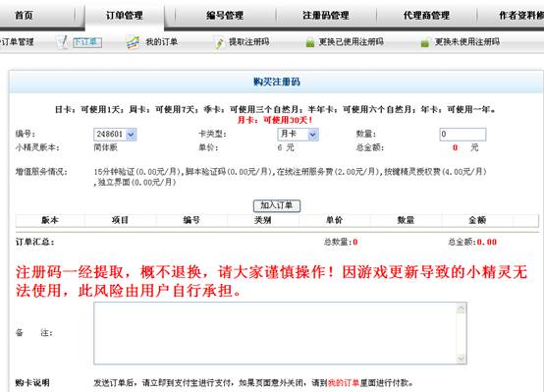
Task: Open the 代理商管理 tab
Action: (x=426, y=15)
